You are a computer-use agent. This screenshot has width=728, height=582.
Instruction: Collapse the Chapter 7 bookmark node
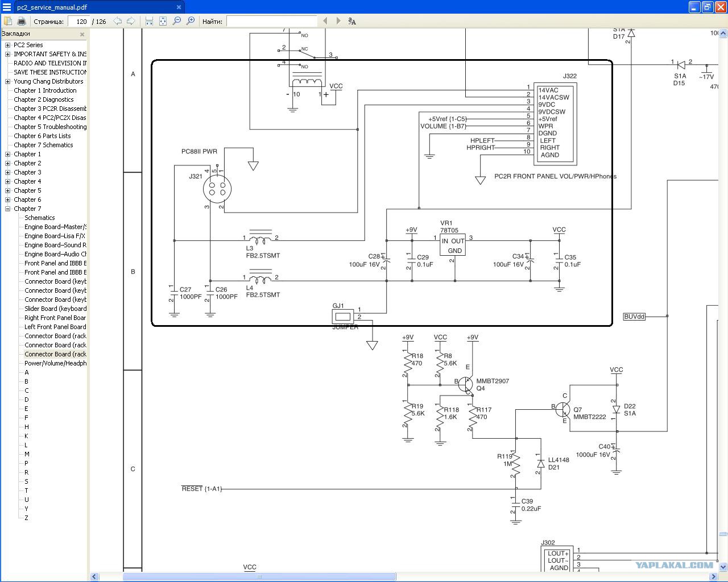tap(7, 209)
